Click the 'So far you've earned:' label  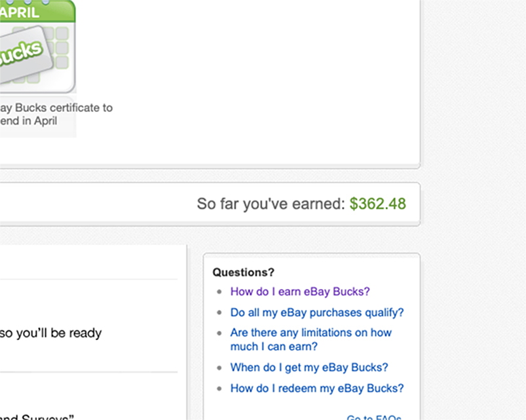point(271,204)
